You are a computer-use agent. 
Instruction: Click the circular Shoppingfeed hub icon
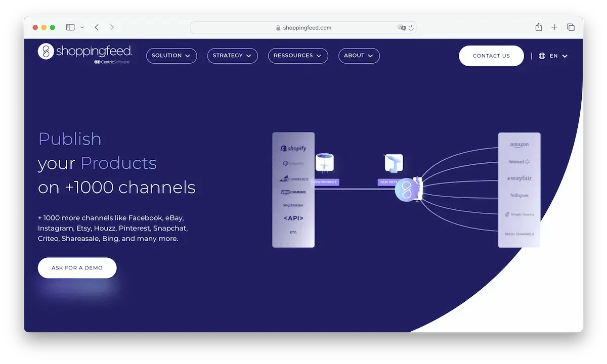407,189
